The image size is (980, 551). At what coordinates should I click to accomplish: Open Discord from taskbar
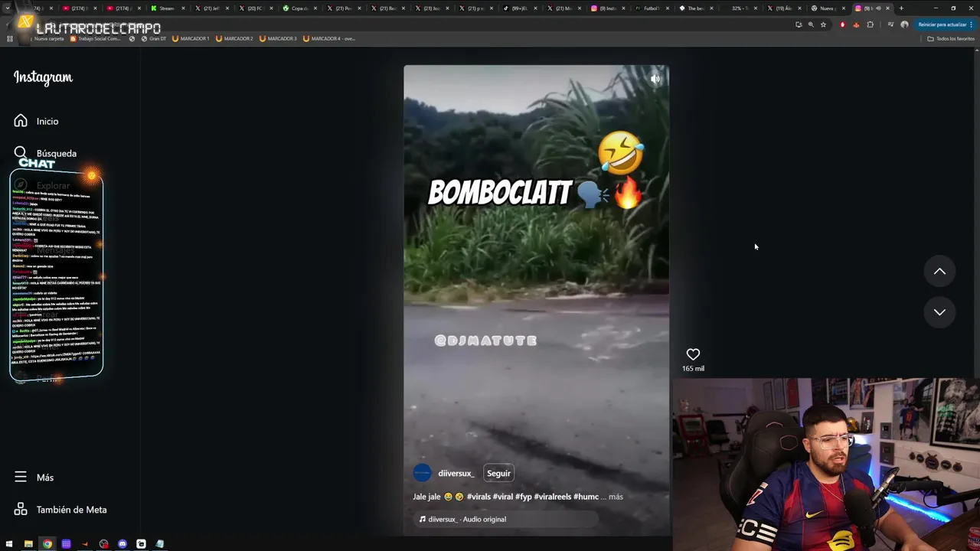(122, 544)
